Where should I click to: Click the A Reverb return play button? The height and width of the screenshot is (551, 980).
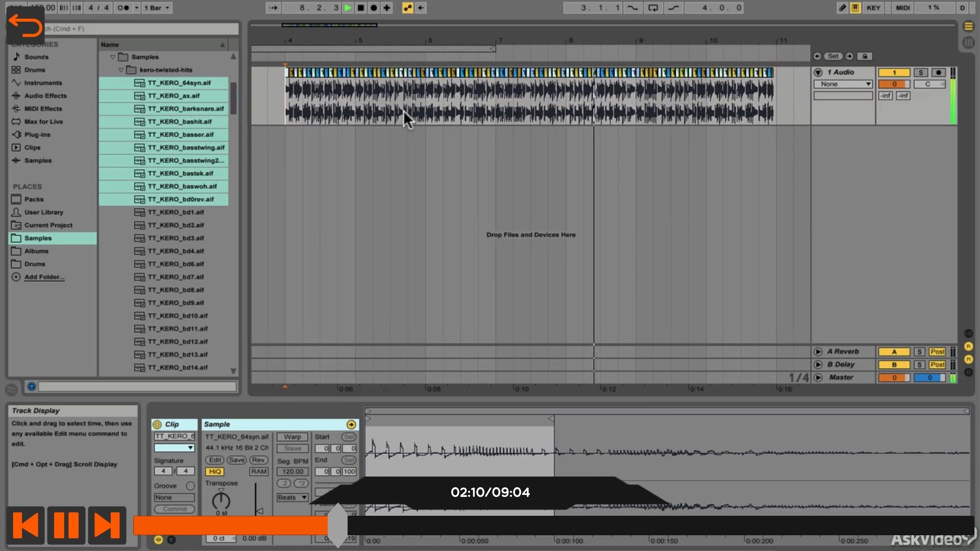[818, 352]
